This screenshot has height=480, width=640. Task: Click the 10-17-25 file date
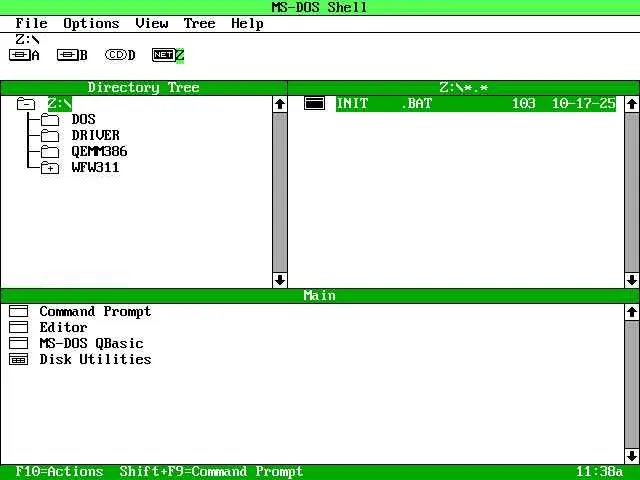584,103
